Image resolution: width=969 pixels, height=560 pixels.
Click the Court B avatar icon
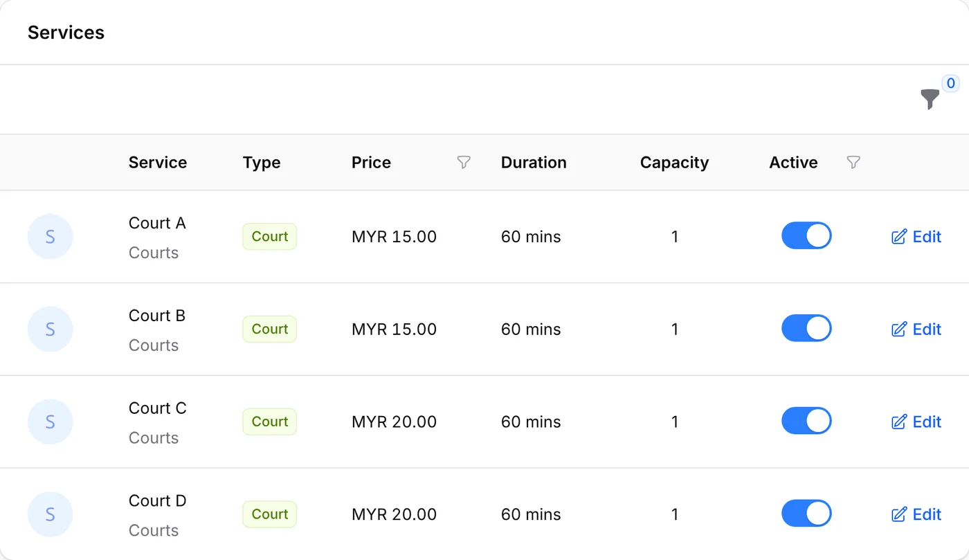click(50, 329)
